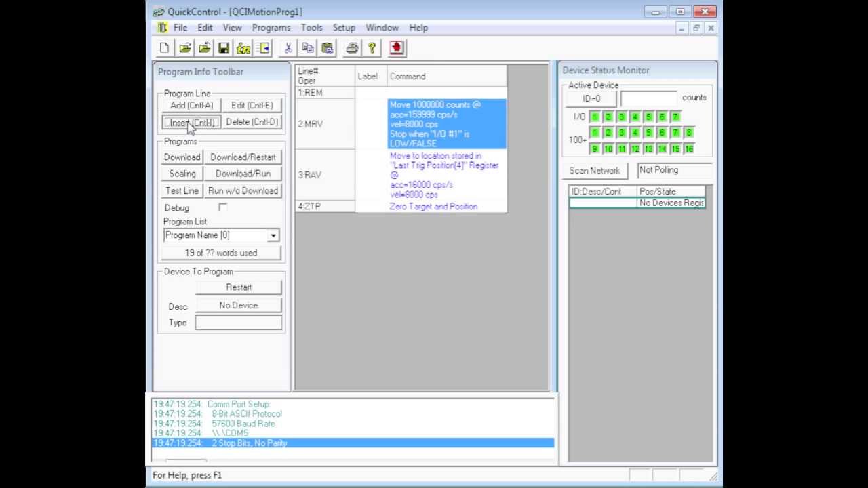Click the Test Line button
This screenshot has height=488, width=868.
click(182, 191)
